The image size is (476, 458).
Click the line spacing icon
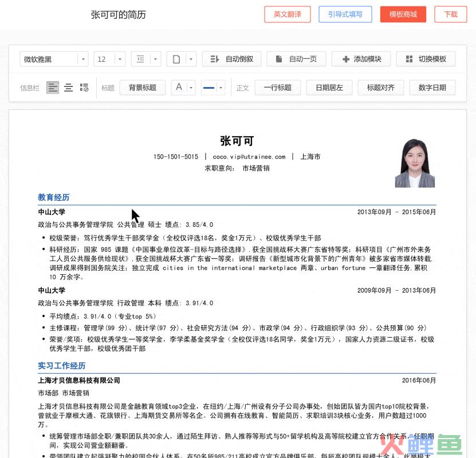(140, 59)
